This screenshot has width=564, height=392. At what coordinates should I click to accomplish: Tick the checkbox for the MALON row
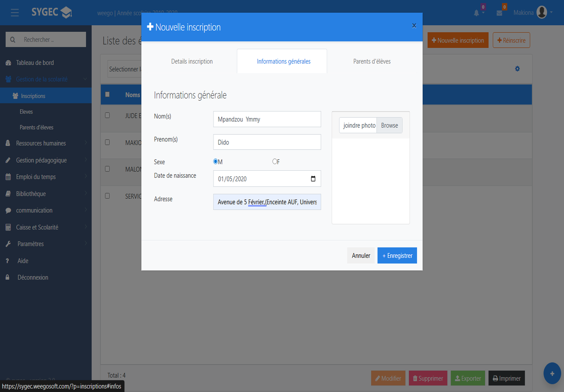click(x=107, y=169)
